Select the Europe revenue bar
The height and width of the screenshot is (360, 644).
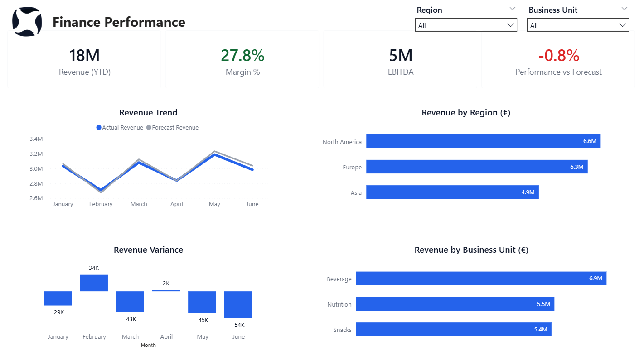tap(476, 167)
